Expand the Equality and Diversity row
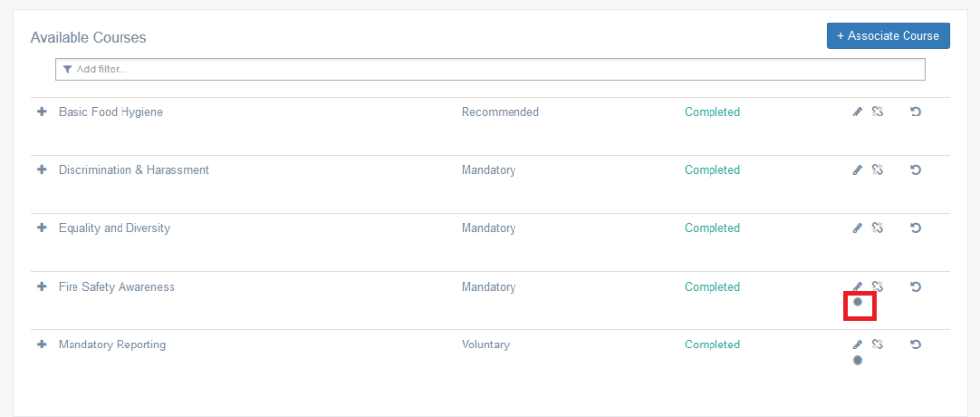The height and width of the screenshot is (417, 980). click(42, 228)
